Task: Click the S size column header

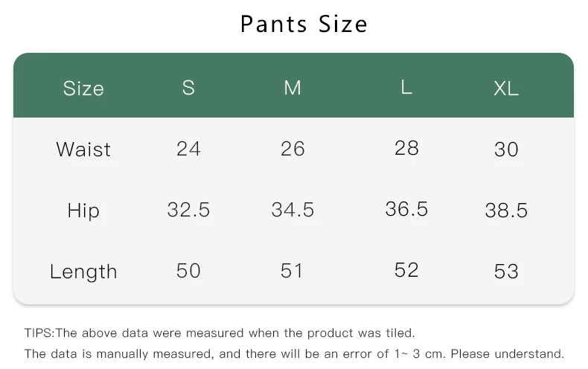Action: (188, 88)
